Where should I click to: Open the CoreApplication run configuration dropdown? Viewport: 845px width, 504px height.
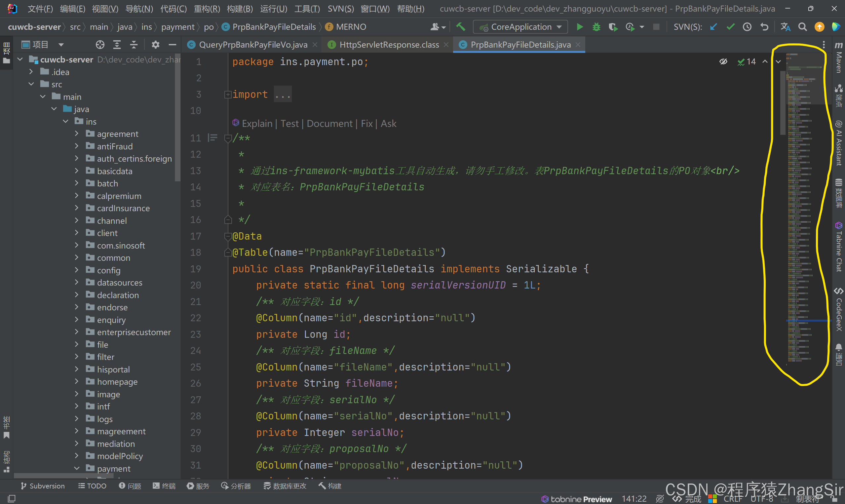[520, 27]
